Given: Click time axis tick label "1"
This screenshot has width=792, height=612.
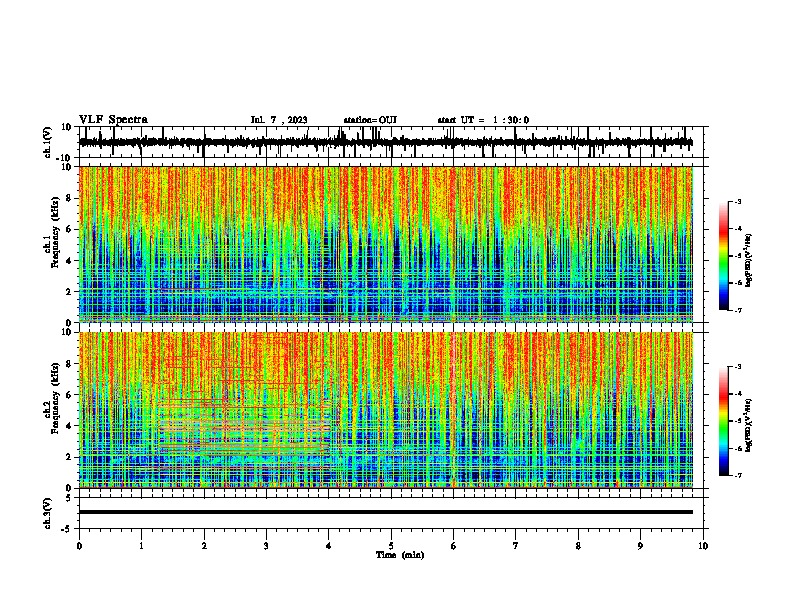Looking at the screenshot, I should (141, 546).
